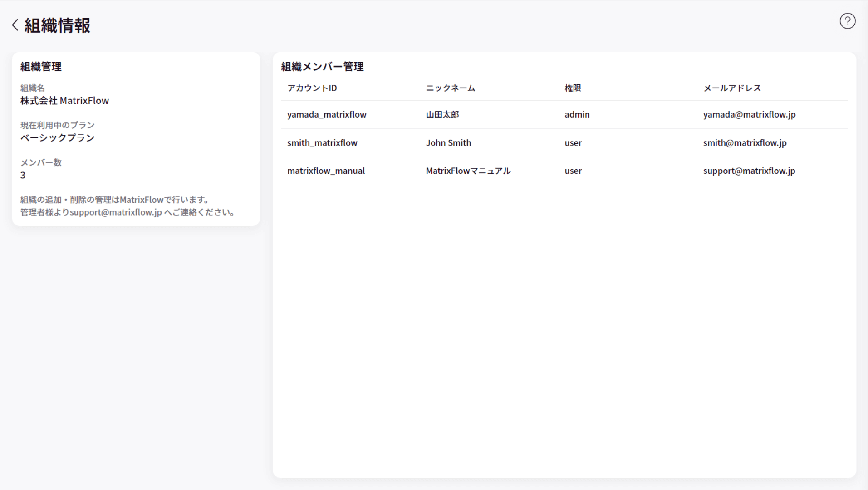This screenshot has height=490, width=868.
Task: Go back using the arrow beside 組織情報
Action: click(15, 25)
